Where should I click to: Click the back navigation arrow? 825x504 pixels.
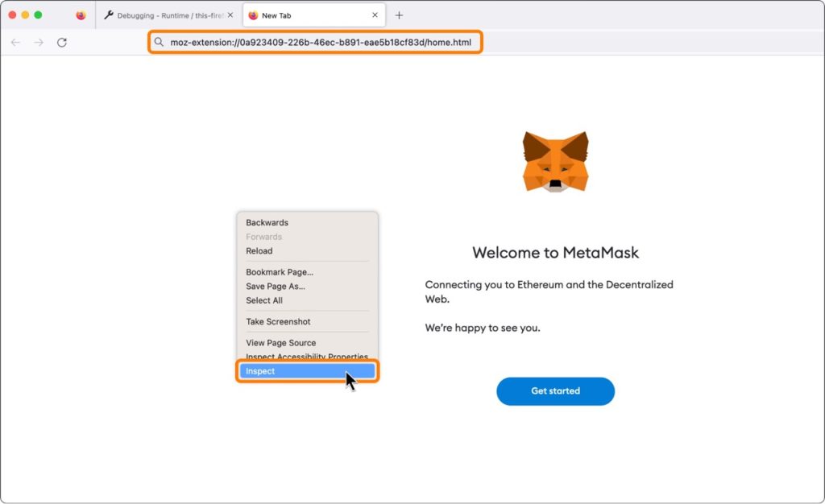(x=16, y=43)
